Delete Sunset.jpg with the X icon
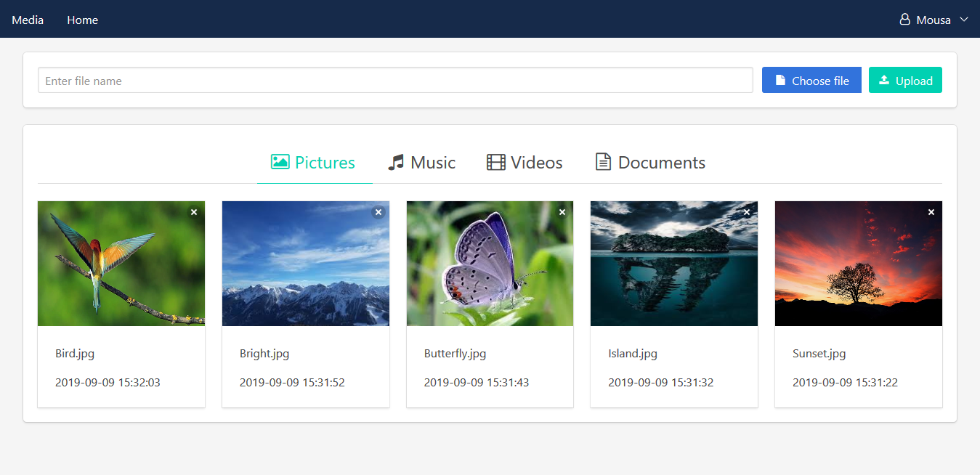This screenshot has width=980, height=475. (931, 212)
